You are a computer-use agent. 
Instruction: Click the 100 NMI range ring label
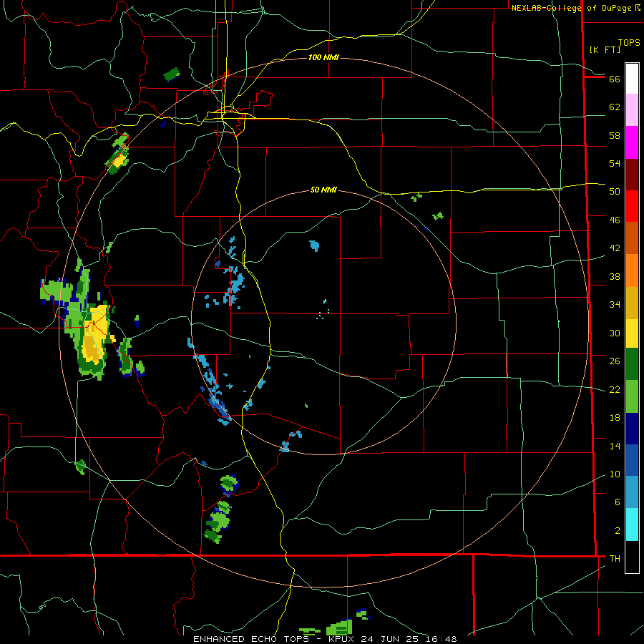(323, 57)
